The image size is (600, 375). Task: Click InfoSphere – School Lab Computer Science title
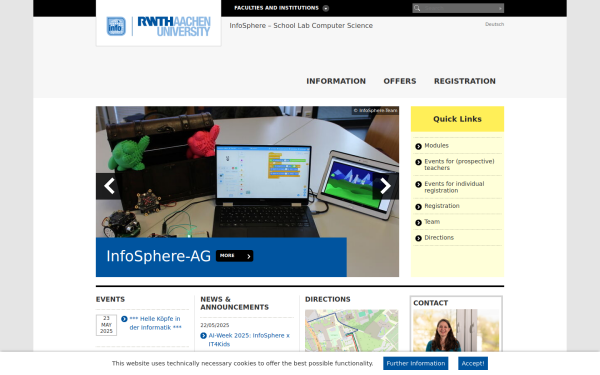point(301,26)
